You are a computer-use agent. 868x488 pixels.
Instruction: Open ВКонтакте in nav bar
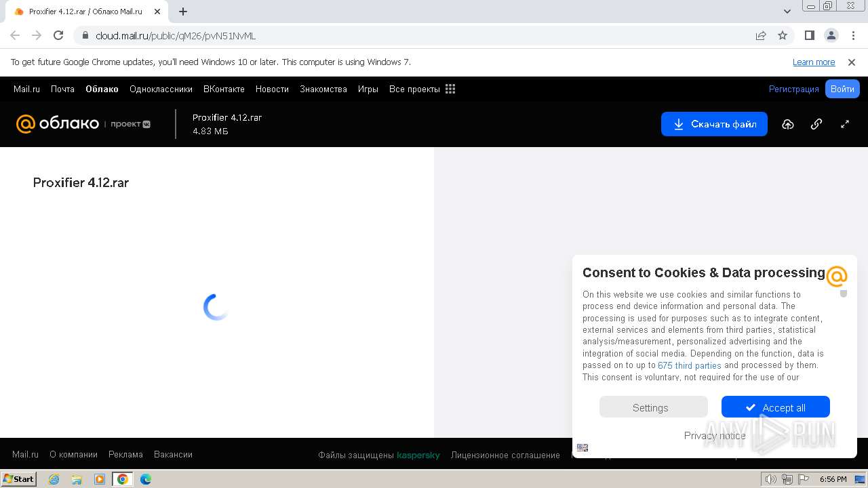coord(224,89)
